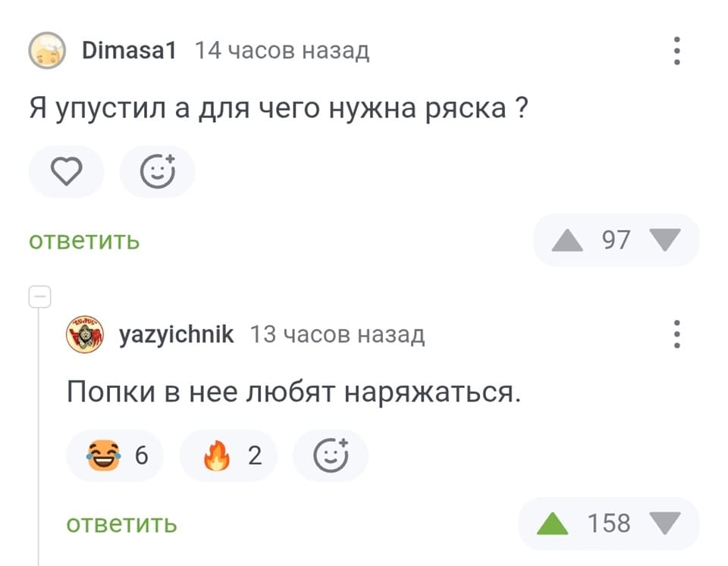This screenshot has width=728, height=566.
Task: Open Dimasa1's profile via avatar
Action: pos(47,52)
